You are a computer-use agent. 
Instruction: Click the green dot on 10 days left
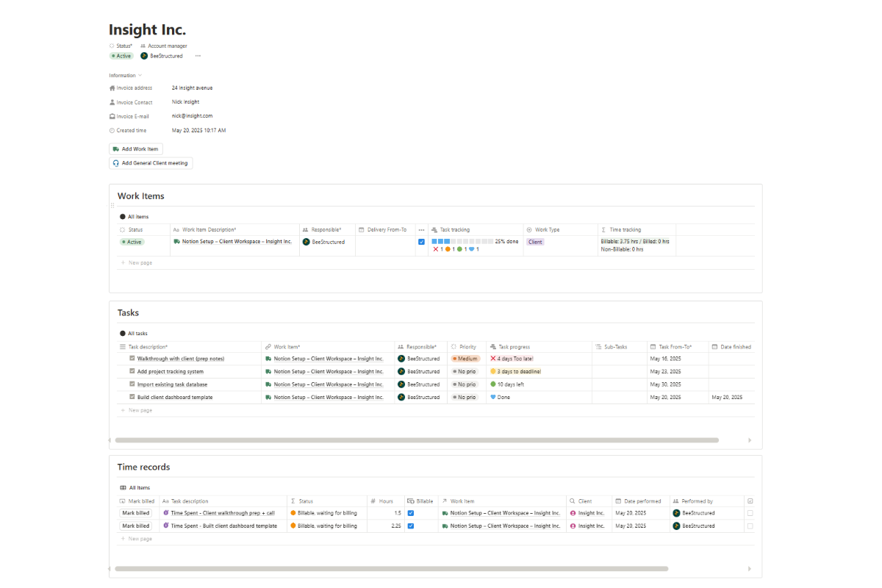point(493,384)
